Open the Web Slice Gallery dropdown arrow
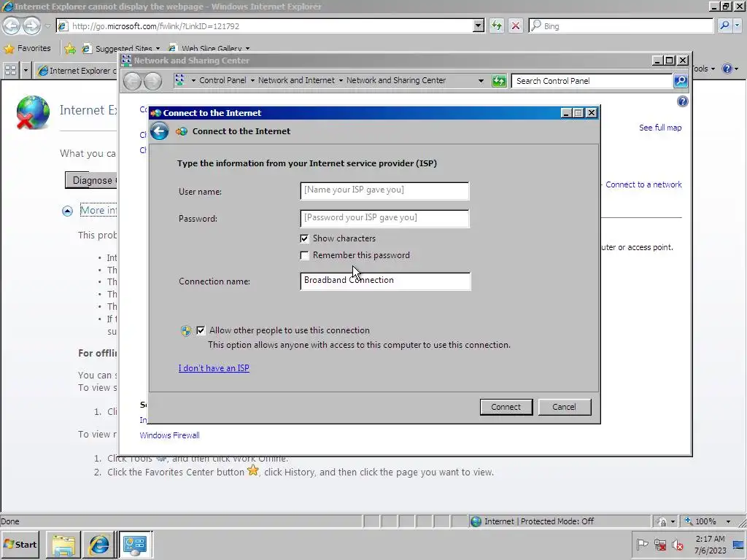This screenshot has width=747, height=560. pyautogui.click(x=247, y=49)
